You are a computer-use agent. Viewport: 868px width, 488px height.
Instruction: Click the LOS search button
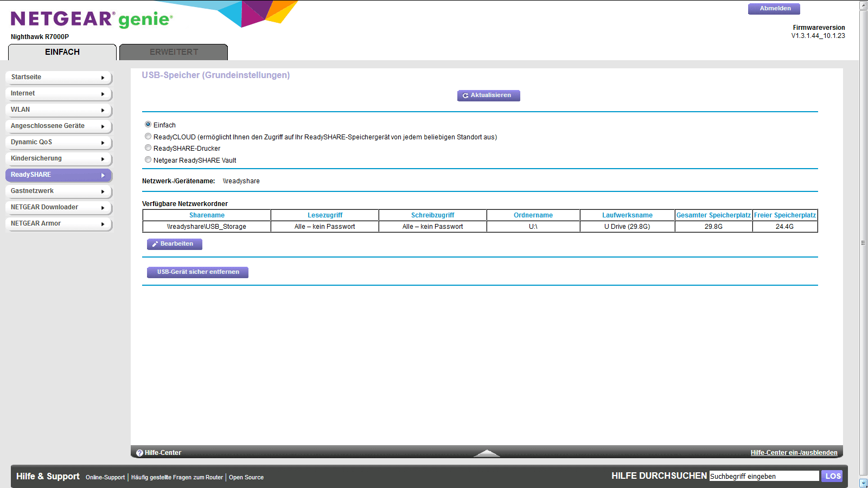(832, 476)
